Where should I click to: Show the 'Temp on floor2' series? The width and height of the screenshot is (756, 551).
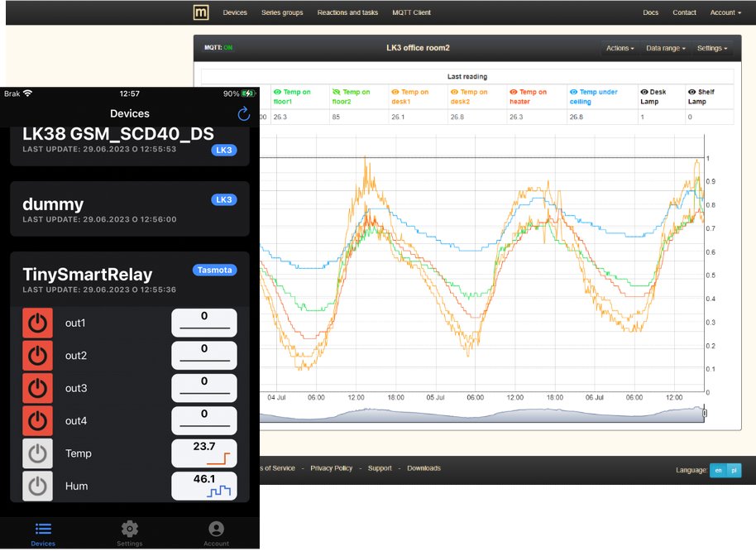click(x=336, y=93)
